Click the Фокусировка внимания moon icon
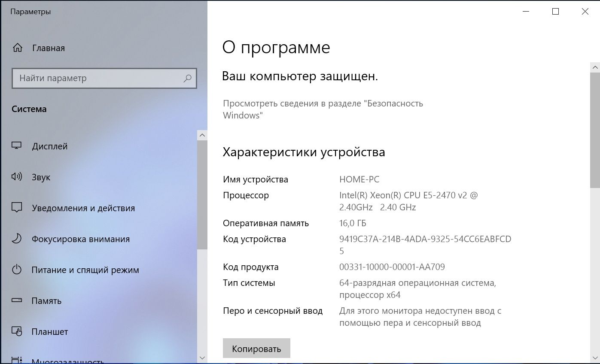This screenshot has height=364, width=600. coord(17,239)
